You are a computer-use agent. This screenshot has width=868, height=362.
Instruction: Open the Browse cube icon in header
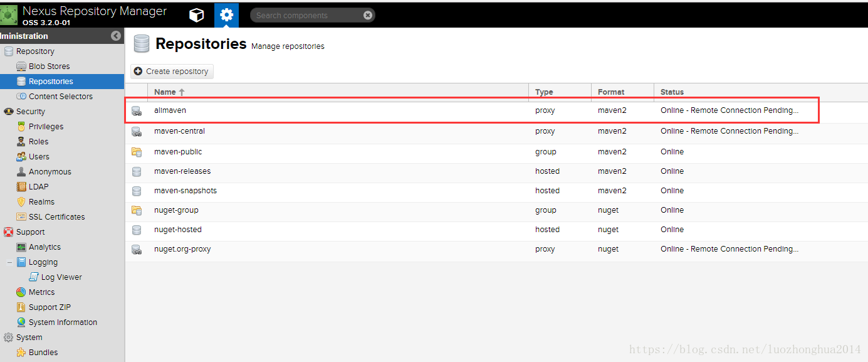click(197, 15)
